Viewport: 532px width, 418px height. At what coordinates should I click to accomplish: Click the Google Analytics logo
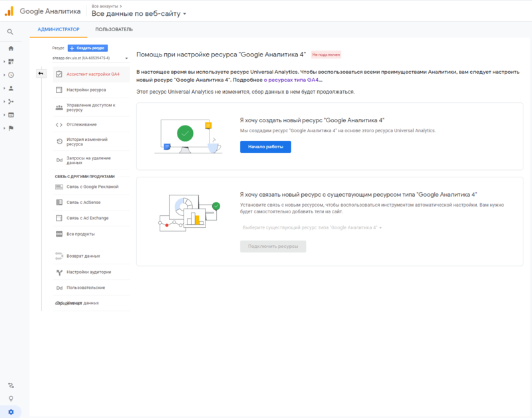pyautogui.click(x=9, y=11)
